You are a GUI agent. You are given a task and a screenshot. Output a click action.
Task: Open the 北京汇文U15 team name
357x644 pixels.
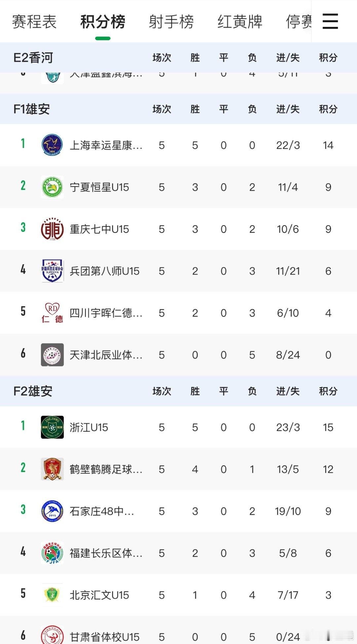pyautogui.click(x=99, y=595)
